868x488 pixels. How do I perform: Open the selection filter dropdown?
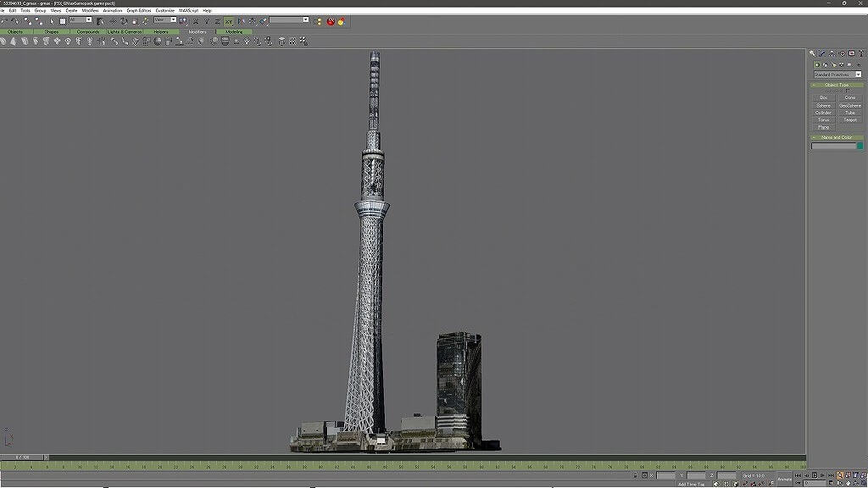pyautogui.click(x=81, y=20)
